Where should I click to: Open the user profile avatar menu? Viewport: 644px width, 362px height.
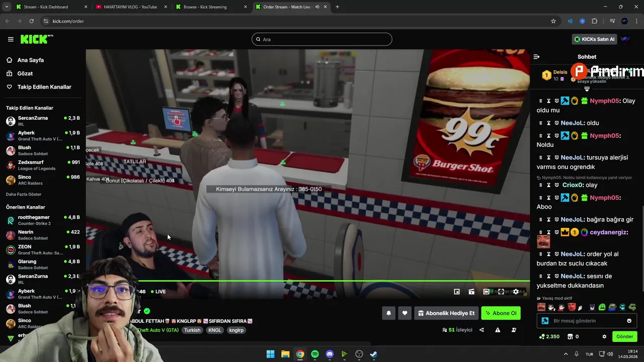click(625, 39)
